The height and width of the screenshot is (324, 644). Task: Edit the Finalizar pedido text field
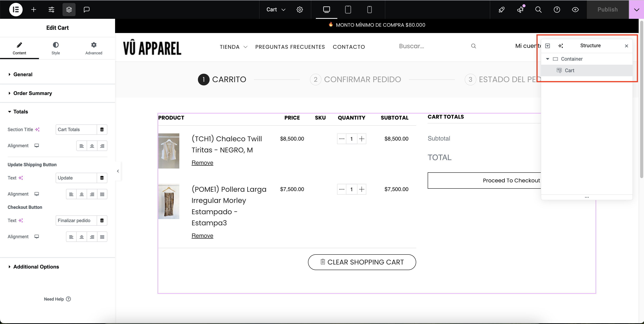[76, 220]
